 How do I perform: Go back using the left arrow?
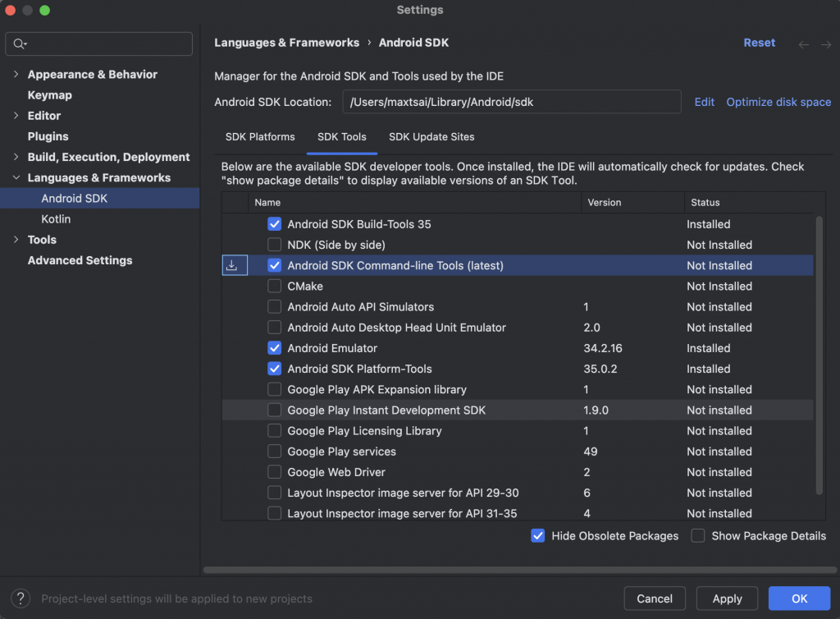(x=804, y=44)
